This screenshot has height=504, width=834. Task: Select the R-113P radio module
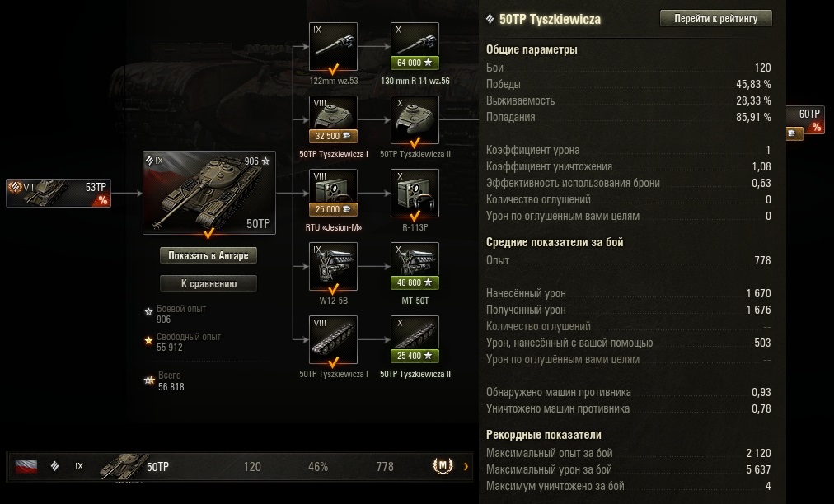[415, 194]
